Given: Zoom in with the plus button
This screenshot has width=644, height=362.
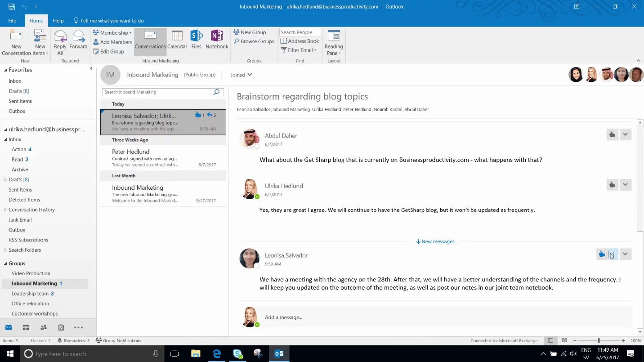Looking at the screenshot, I should click(x=623, y=341).
